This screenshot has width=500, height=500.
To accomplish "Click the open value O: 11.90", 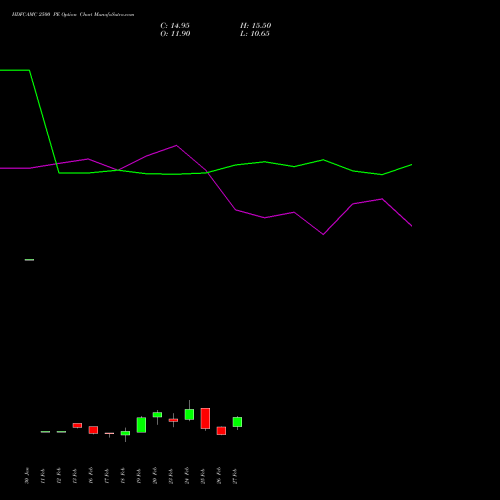I will coord(175,34).
